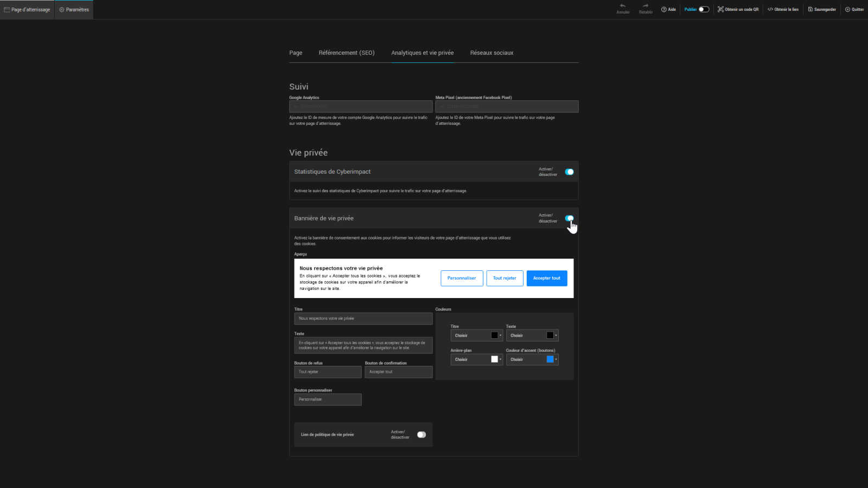Open Couleur d'accent (boutons) dropdown
The image size is (868, 488).
click(x=532, y=359)
